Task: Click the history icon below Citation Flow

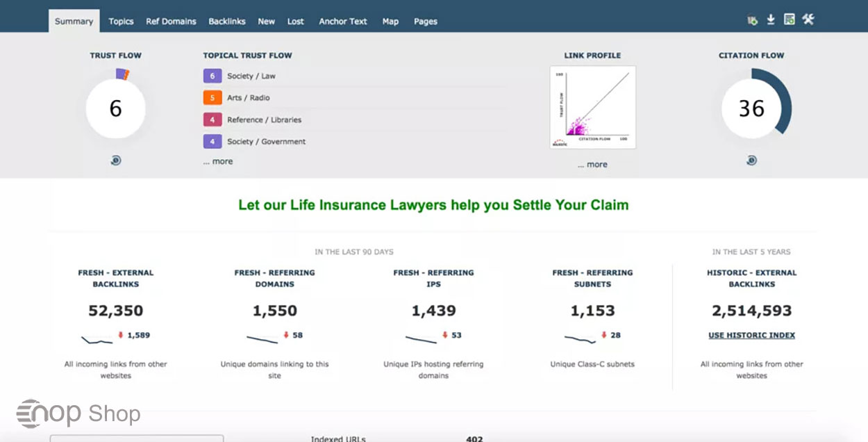Action: pos(751,161)
